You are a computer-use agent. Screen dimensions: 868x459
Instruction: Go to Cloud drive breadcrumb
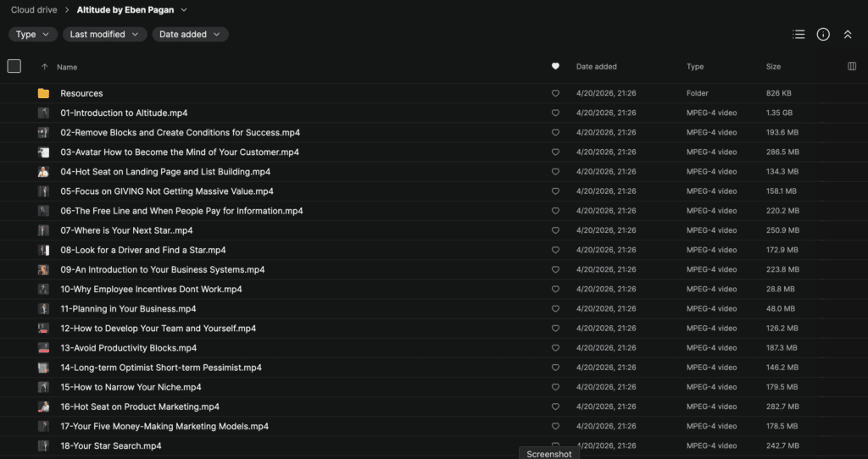[x=33, y=10]
